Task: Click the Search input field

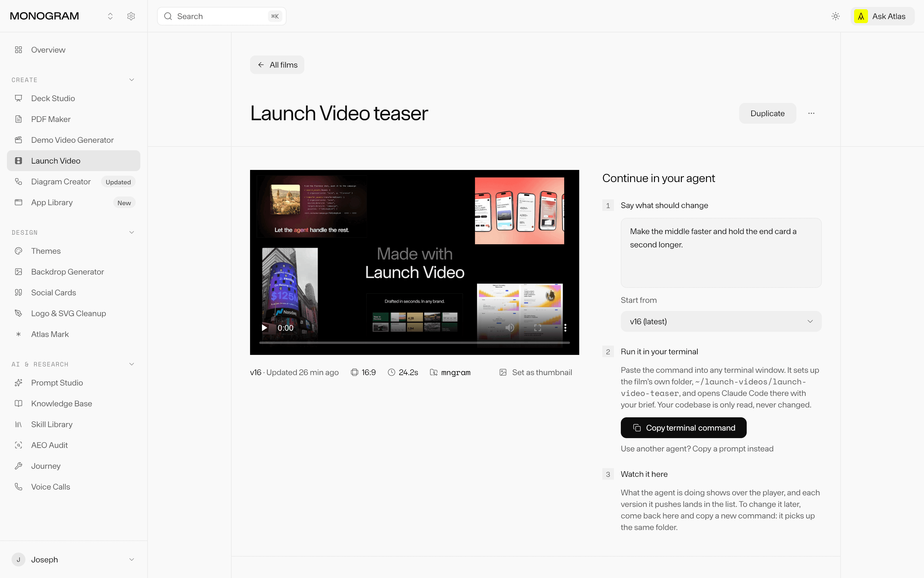Action: 221,16
